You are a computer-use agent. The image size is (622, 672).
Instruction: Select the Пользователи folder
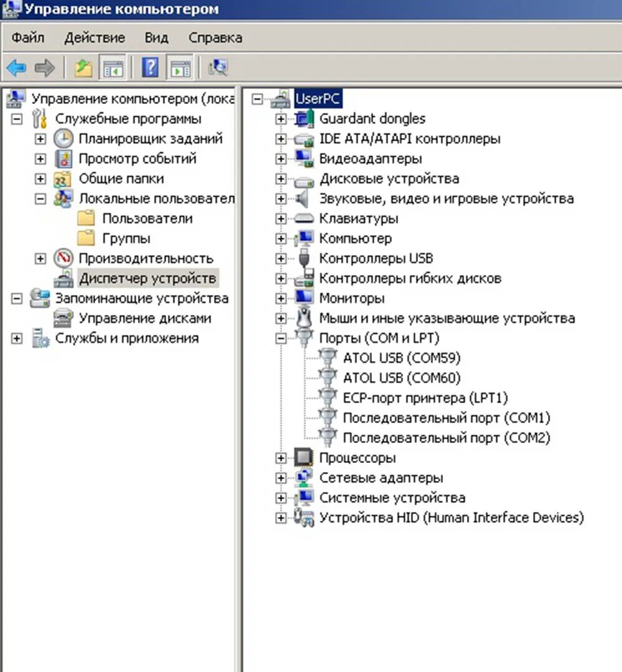click(147, 218)
